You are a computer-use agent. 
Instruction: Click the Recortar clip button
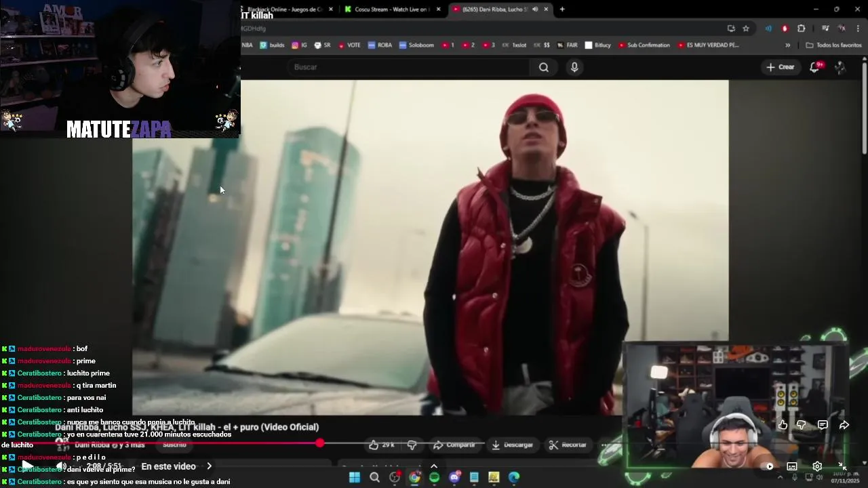568,445
